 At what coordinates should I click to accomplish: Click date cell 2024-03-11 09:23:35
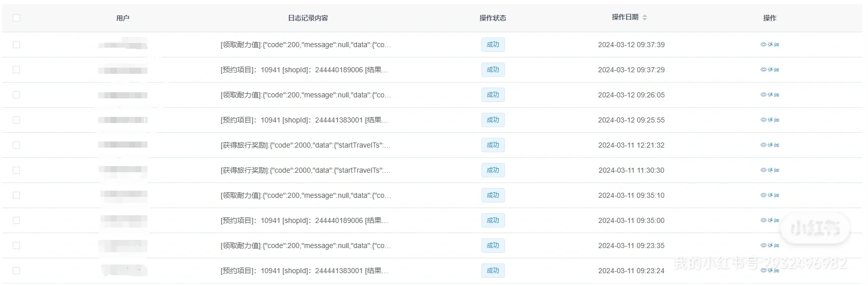631,246
